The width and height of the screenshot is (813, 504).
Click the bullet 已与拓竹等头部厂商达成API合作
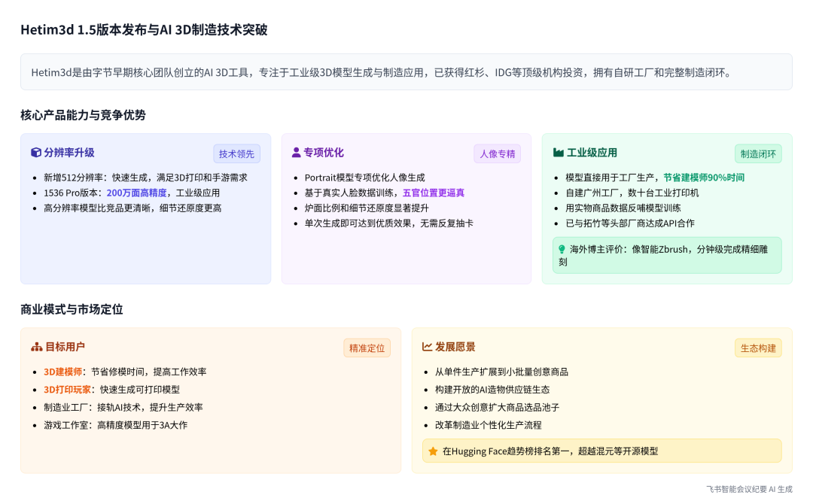[630, 223]
